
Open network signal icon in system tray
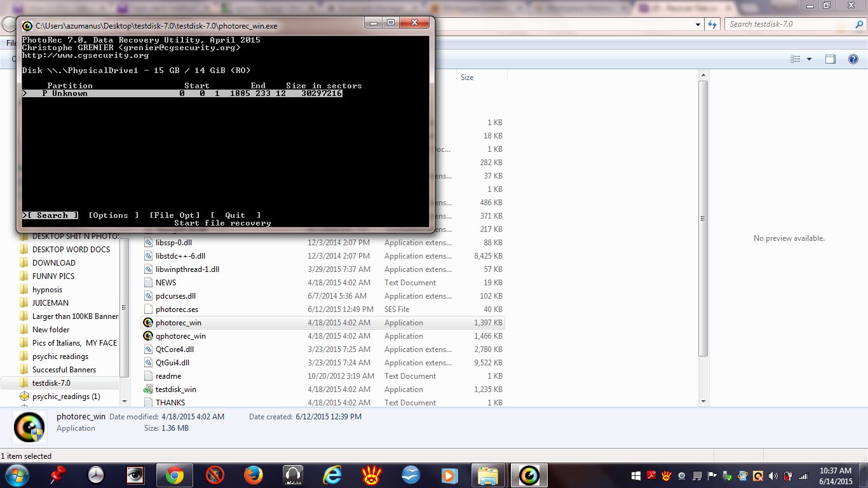coord(803,475)
